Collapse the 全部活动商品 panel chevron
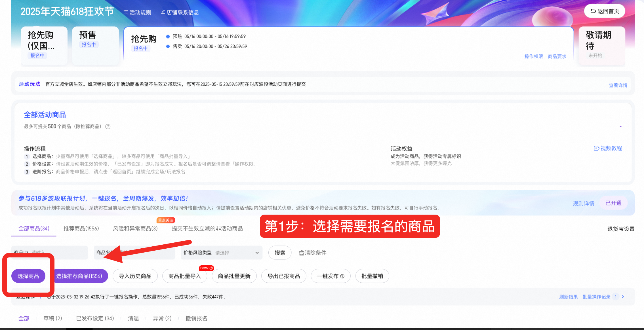This screenshot has width=644, height=330. [x=621, y=127]
